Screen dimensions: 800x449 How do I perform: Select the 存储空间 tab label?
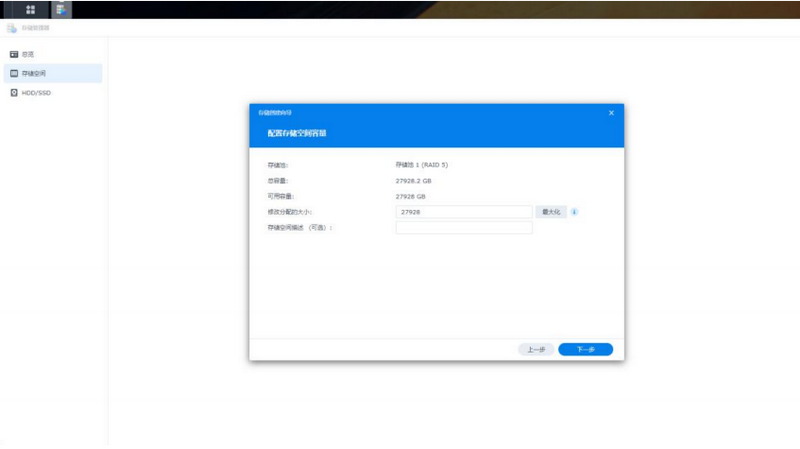(34, 73)
